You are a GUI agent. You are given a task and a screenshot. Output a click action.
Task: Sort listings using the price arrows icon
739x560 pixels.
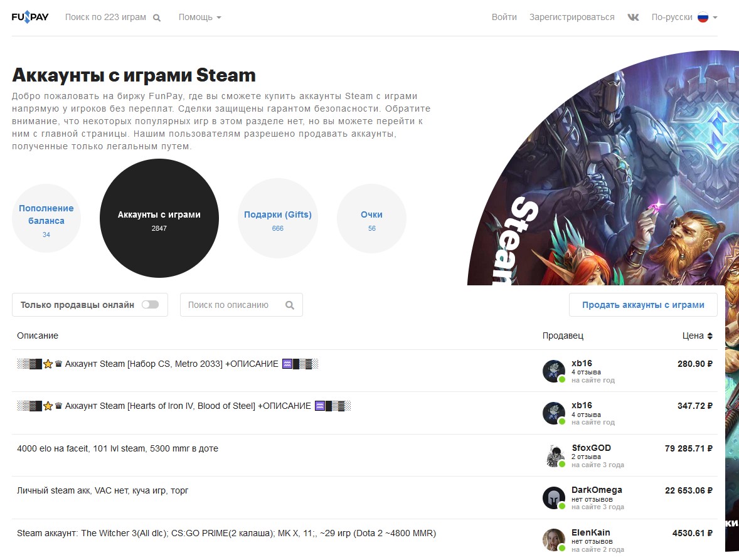(710, 335)
